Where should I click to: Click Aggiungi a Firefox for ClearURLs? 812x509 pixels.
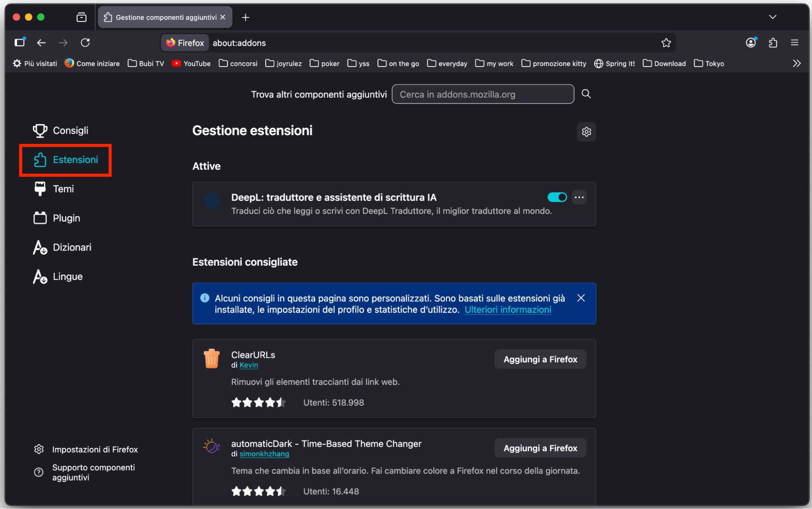(x=540, y=359)
